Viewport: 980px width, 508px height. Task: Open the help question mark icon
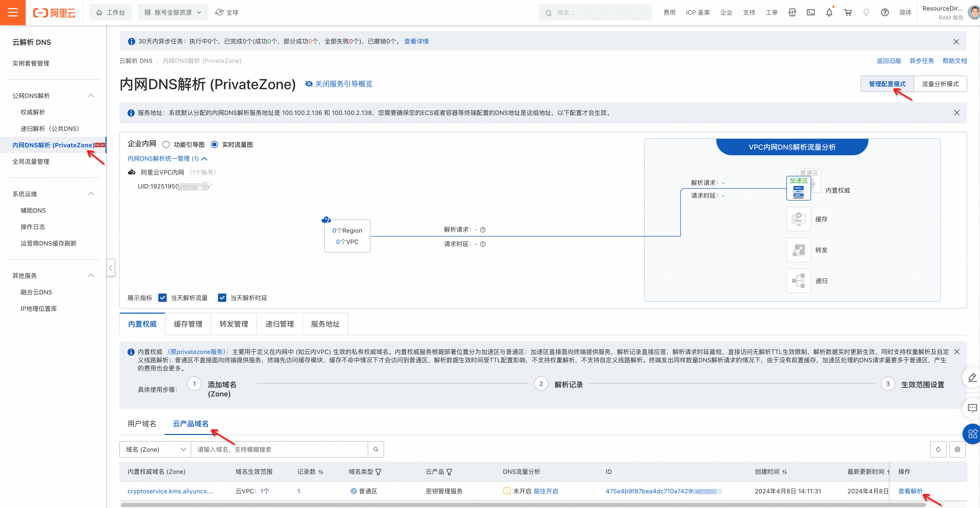pyautogui.click(x=885, y=13)
